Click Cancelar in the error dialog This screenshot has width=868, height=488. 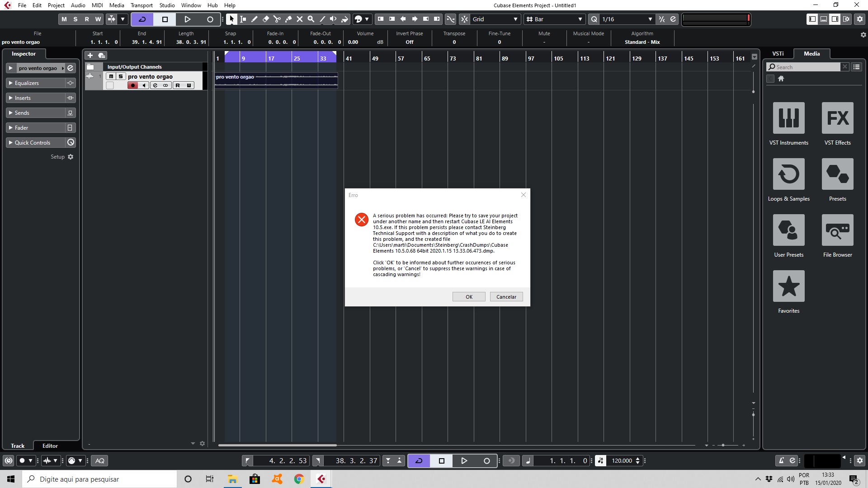click(506, 297)
